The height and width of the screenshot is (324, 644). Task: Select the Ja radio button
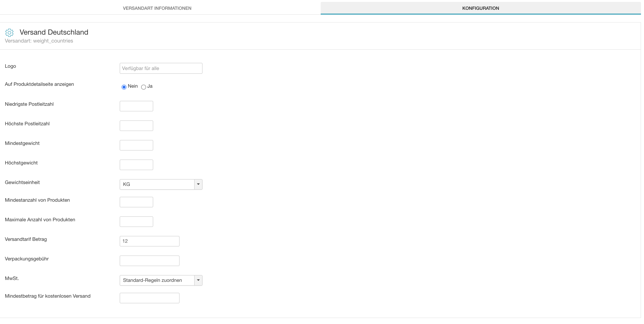pyautogui.click(x=144, y=87)
